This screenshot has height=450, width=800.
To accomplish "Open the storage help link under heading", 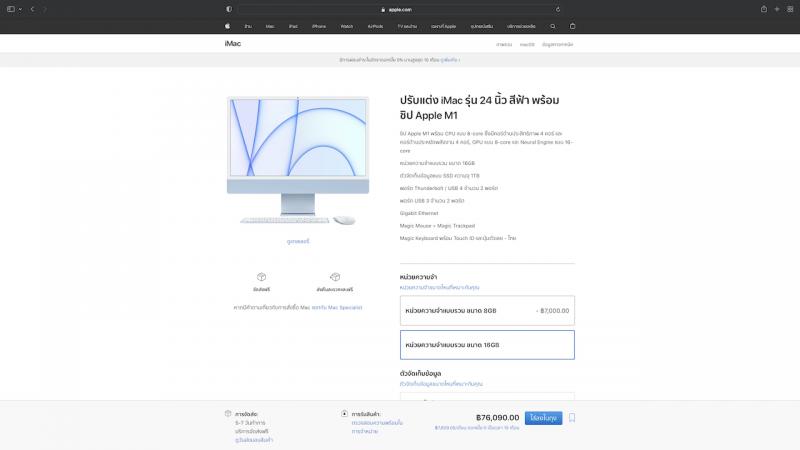I will click(441, 384).
